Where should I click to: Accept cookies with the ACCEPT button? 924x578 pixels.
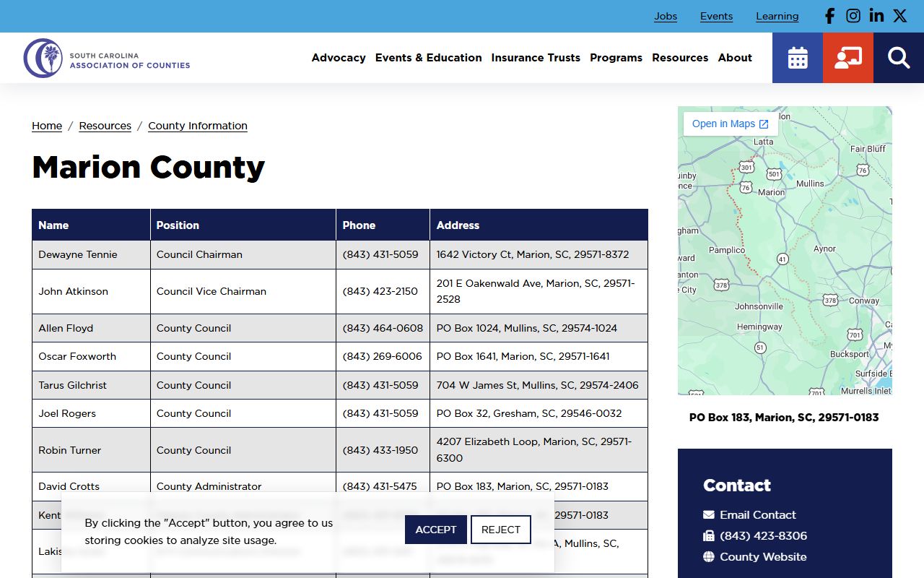point(436,530)
